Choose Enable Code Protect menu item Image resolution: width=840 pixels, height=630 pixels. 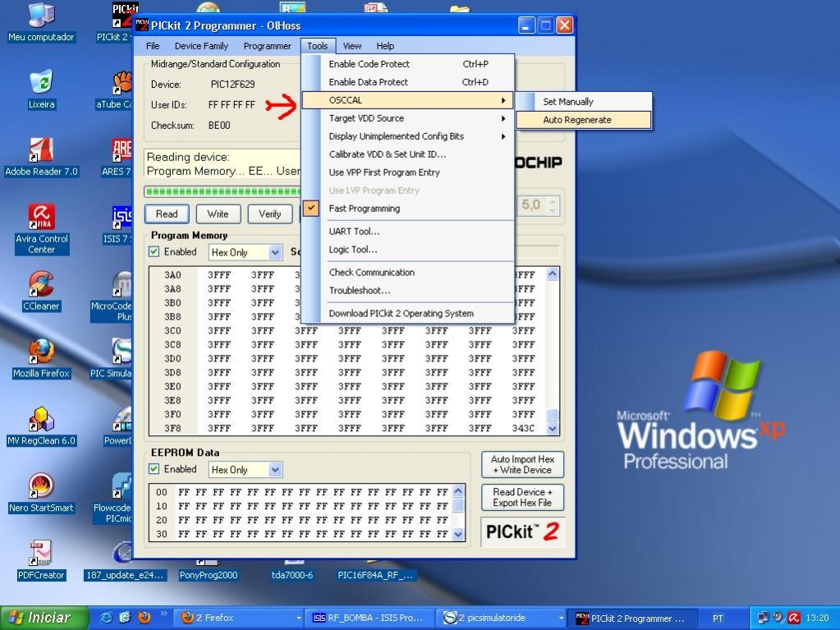tap(407, 64)
